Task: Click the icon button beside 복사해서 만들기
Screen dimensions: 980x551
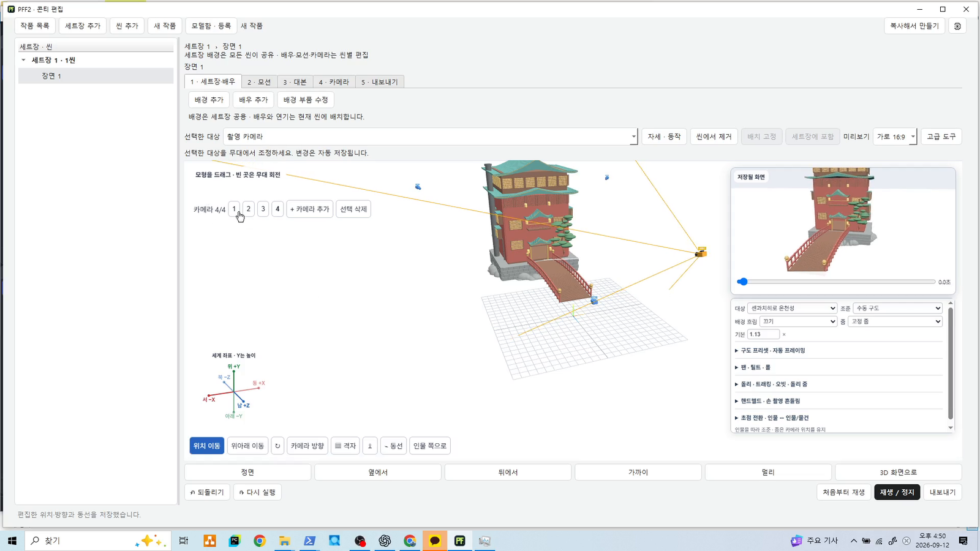Action: 957,26
